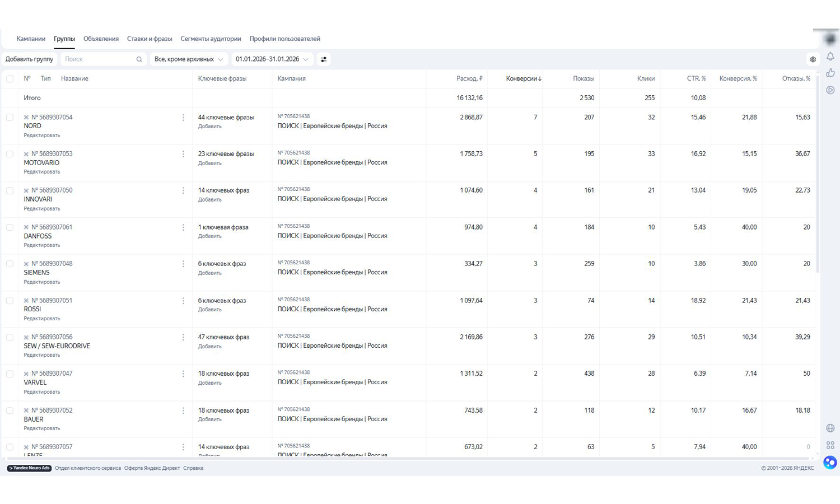Screen dimensions: 840x504
Task: Tick the checkbox for ROSSI group
Action: [10, 301]
